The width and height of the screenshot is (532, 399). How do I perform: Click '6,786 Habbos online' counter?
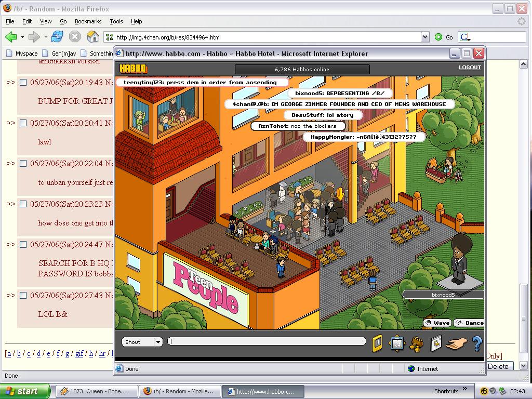tap(302, 69)
